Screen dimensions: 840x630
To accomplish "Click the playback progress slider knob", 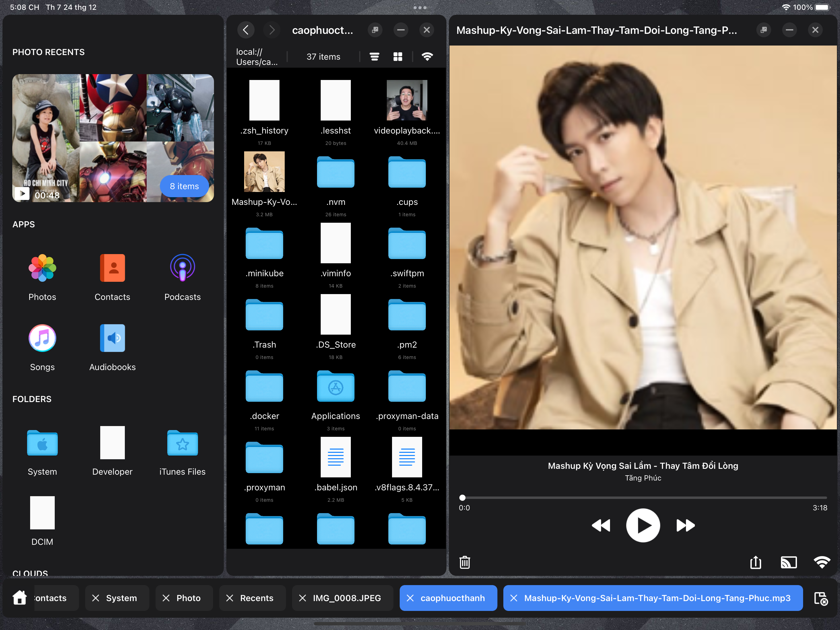I will (462, 498).
